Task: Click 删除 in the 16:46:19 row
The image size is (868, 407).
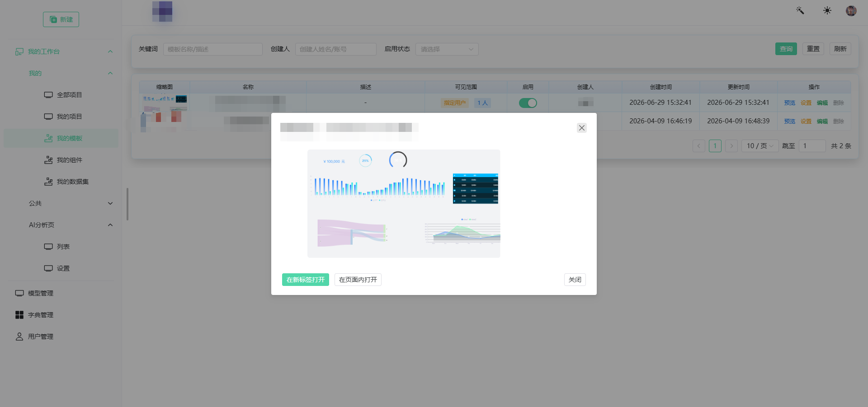Action: tap(839, 122)
